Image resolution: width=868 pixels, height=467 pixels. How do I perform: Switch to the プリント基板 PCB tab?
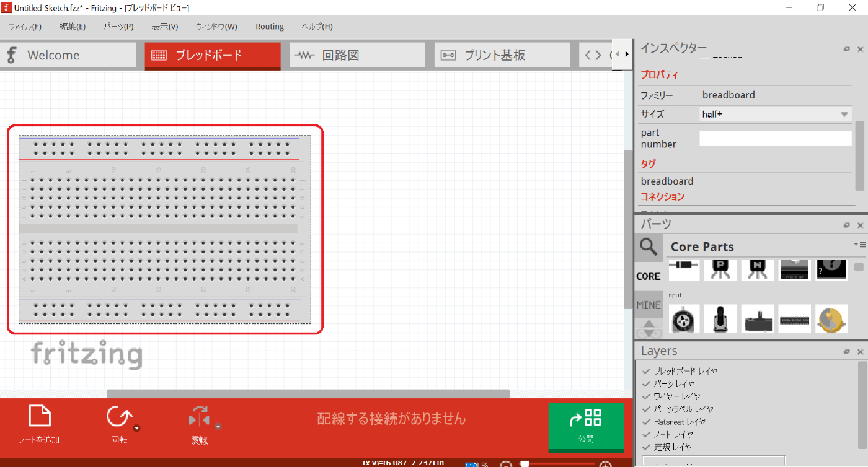[x=502, y=55]
